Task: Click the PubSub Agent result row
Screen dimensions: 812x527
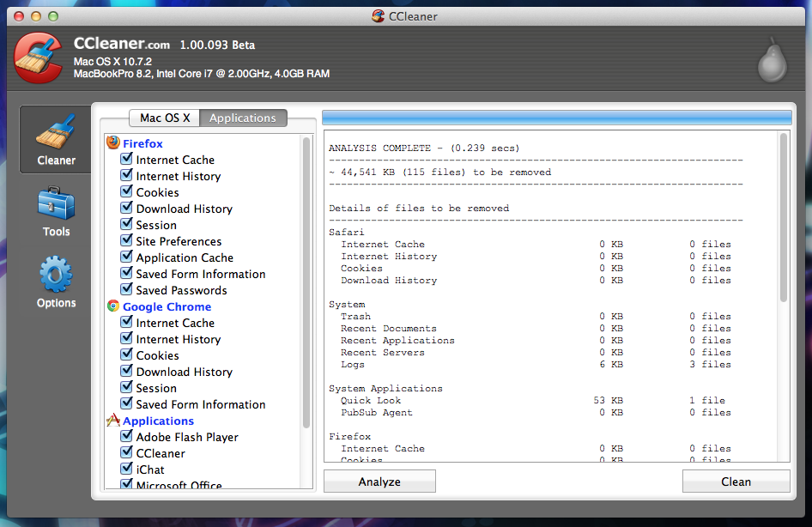Action: pyautogui.click(x=536, y=413)
